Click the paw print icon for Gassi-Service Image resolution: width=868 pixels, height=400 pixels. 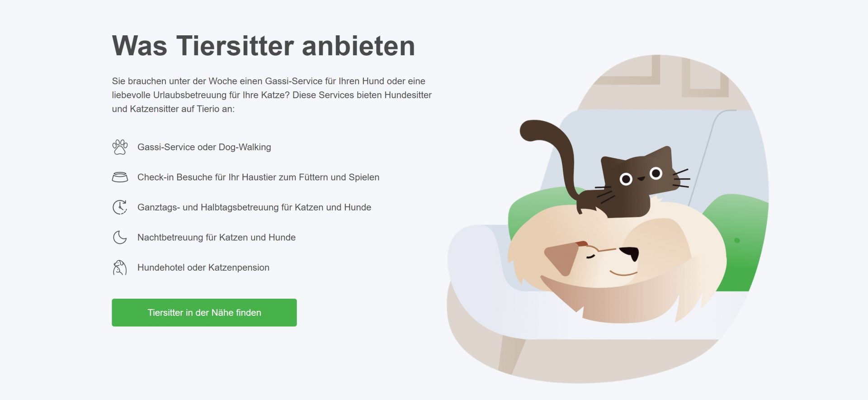120,147
